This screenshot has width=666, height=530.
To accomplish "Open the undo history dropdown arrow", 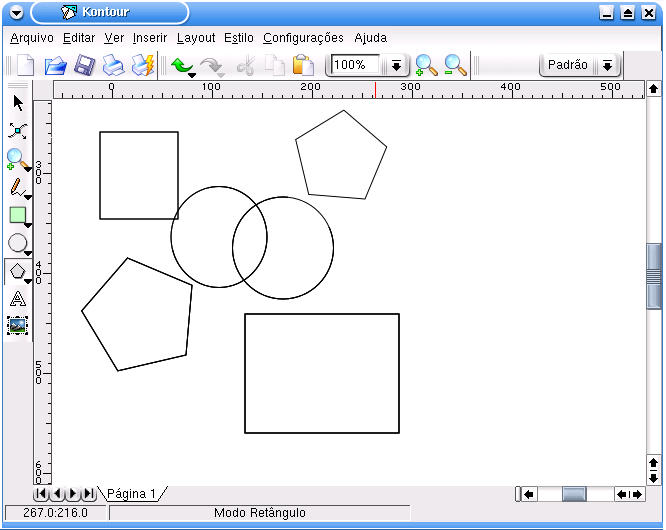I will (x=192, y=75).
